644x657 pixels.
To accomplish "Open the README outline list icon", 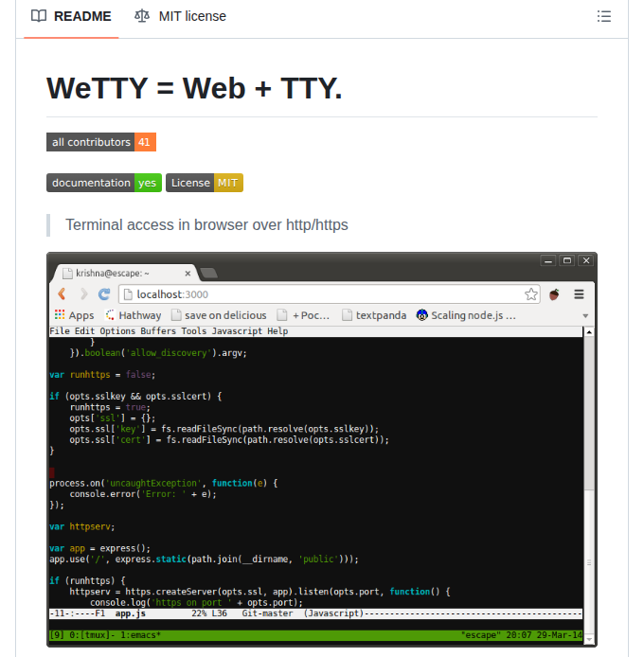I will [x=604, y=16].
